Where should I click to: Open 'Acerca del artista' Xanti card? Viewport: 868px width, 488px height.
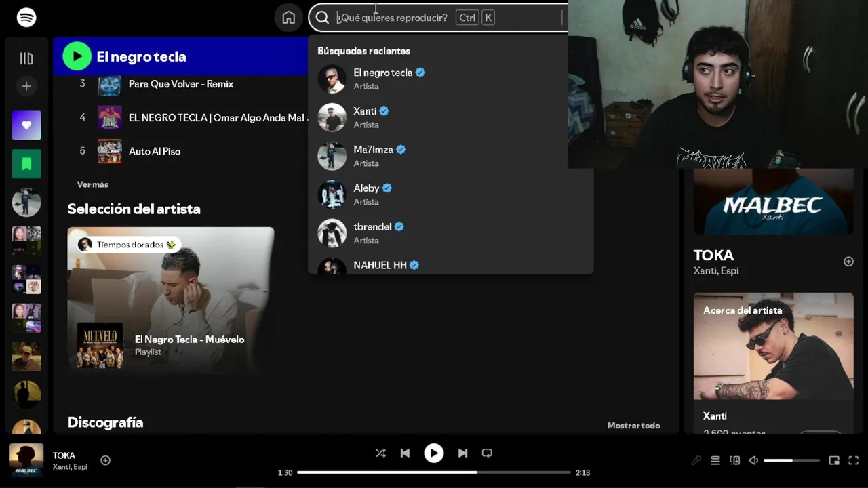pos(773,363)
